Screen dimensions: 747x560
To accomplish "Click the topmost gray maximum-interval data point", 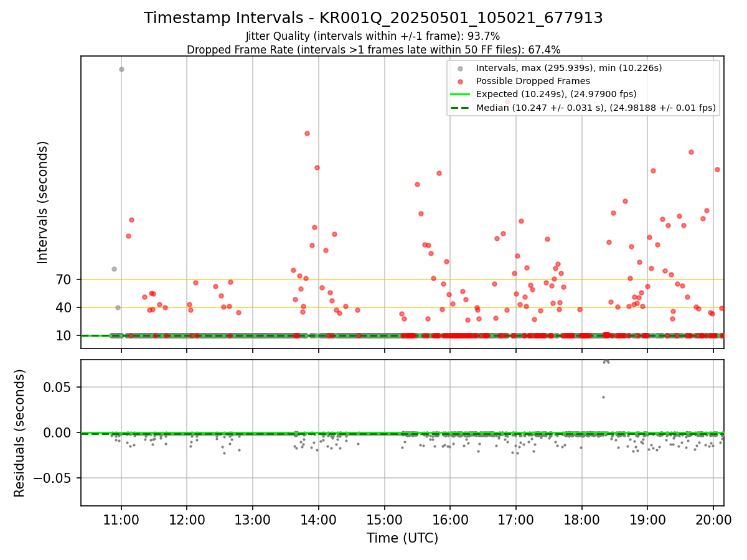I will (x=121, y=69).
